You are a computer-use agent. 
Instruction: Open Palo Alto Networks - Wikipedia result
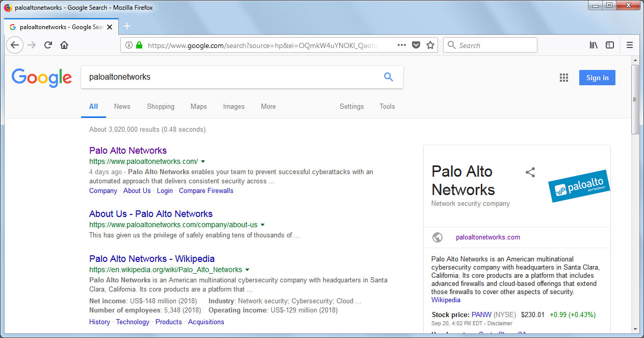point(152,259)
